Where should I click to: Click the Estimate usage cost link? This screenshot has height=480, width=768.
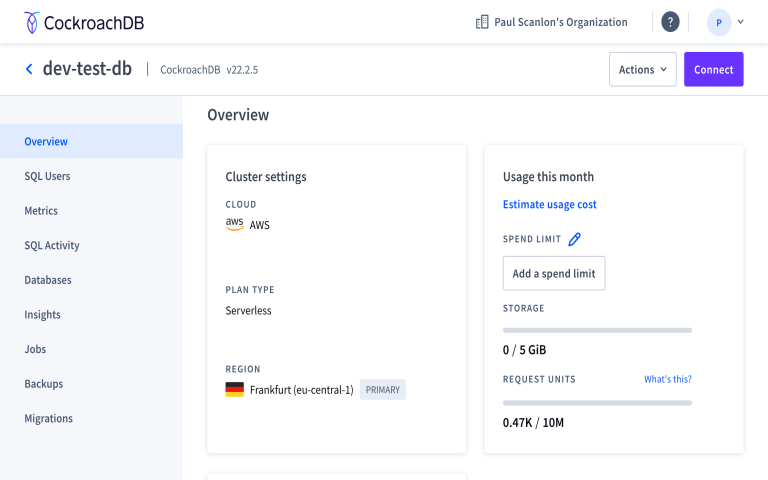550,204
